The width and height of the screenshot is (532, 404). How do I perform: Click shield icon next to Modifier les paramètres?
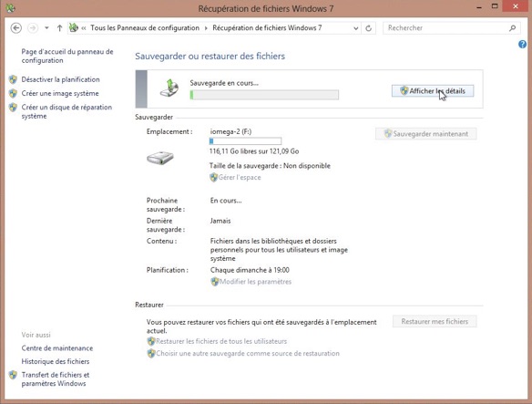[x=214, y=282]
